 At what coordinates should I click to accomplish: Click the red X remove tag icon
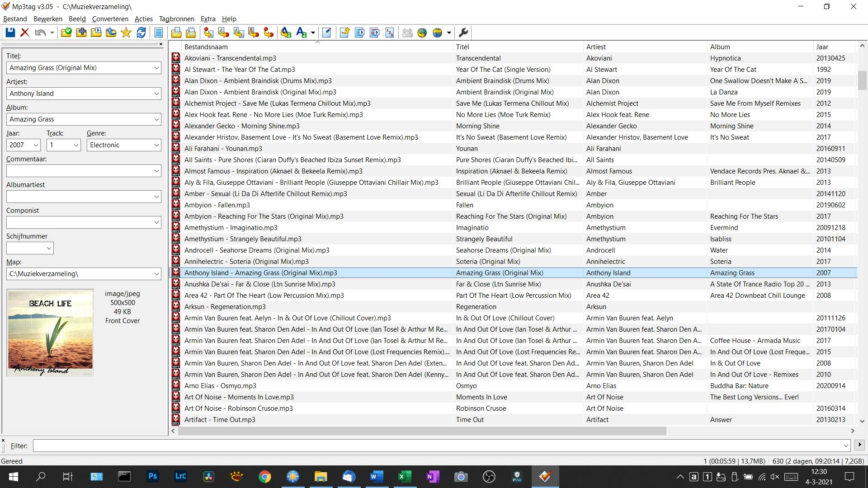pos(25,33)
